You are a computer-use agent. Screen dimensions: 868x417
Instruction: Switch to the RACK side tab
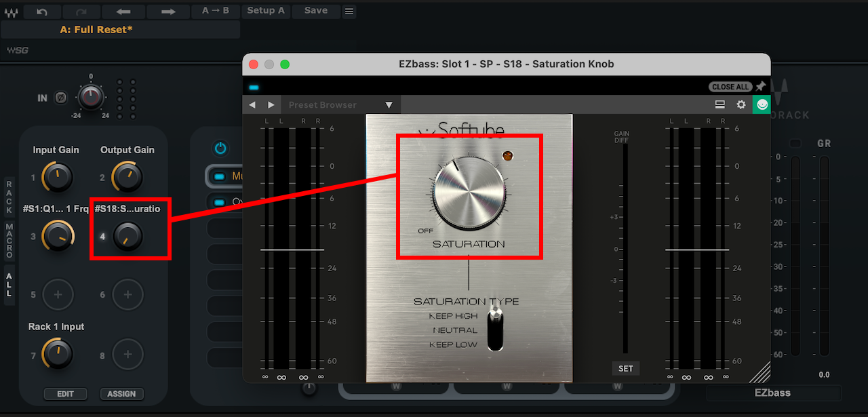(x=9, y=196)
